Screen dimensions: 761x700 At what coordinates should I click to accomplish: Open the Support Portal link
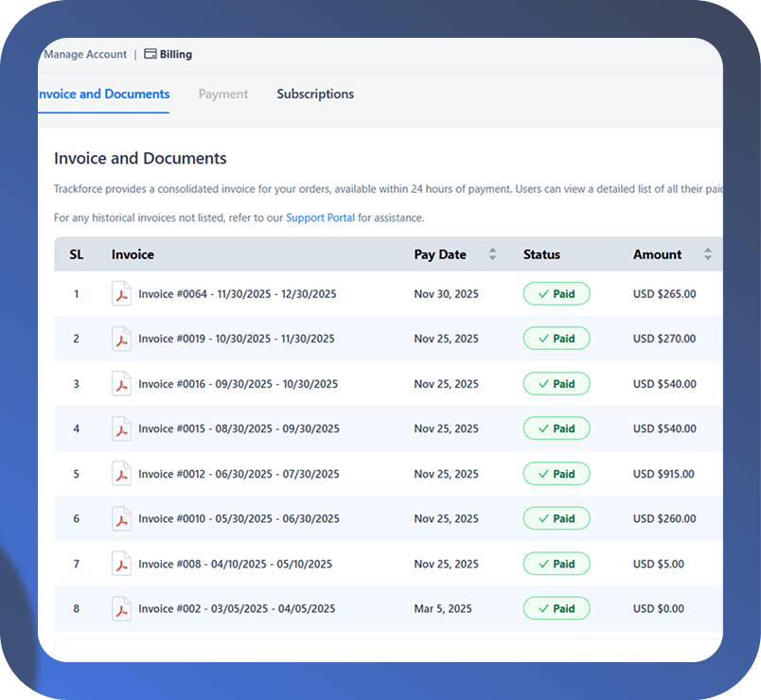(320, 218)
